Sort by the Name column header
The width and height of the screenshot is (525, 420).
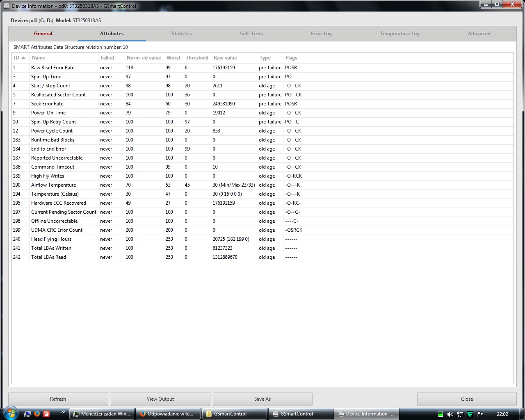click(x=64, y=58)
